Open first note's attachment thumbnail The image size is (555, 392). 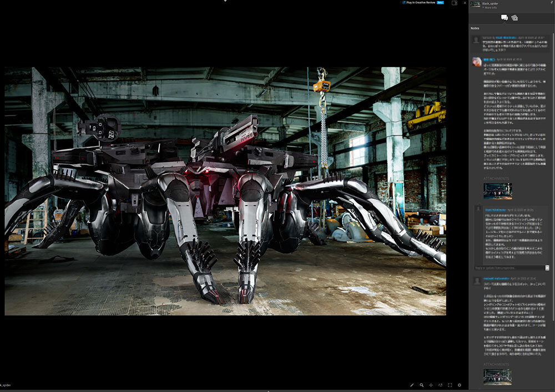pyautogui.click(x=497, y=190)
